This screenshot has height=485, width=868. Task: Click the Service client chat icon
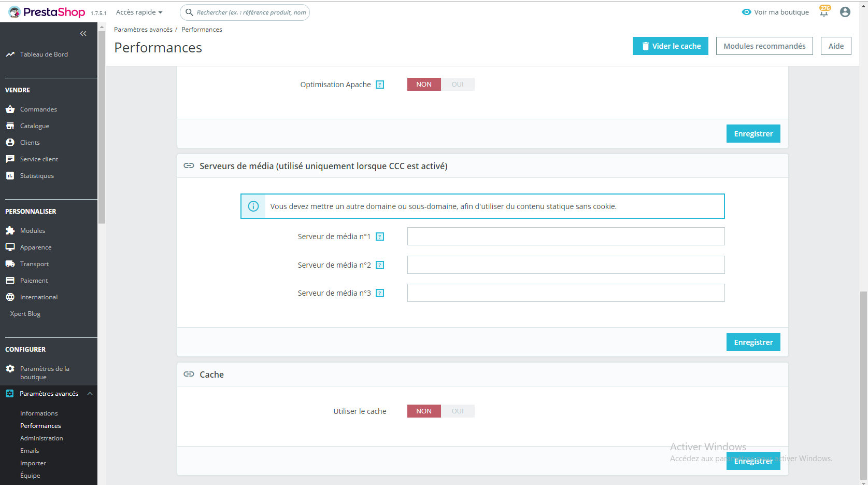click(10, 159)
